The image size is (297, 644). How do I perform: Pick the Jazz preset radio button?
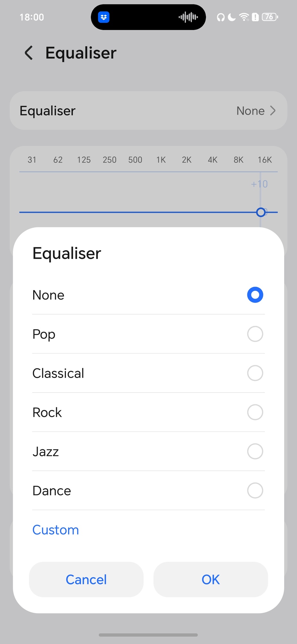click(255, 451)
